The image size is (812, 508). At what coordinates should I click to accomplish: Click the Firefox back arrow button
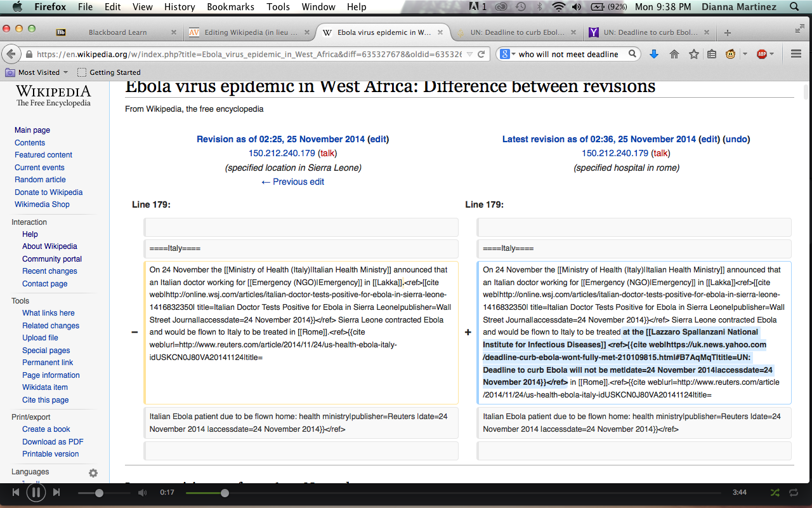pyautogui.click(x=11, y=54)
